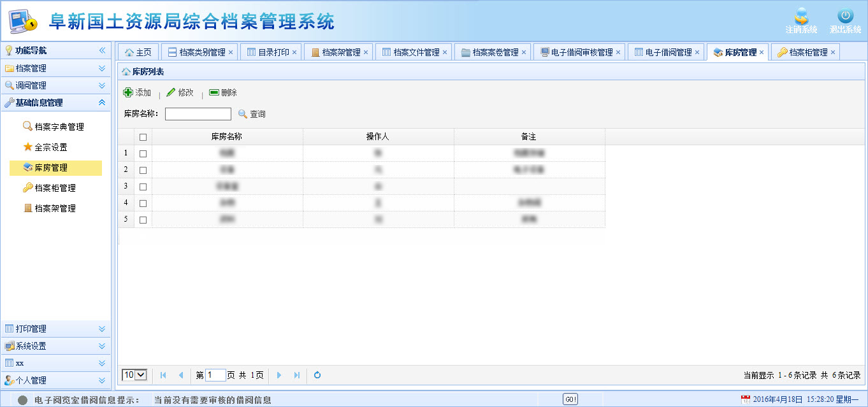
Task: Open the page size dropdown showing 10
Action: (x=134, y=375)
